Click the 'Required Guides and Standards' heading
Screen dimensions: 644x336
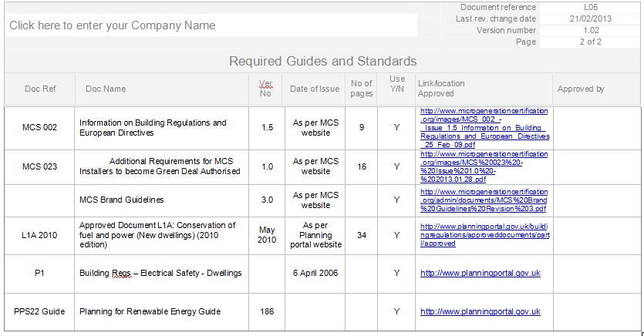point(322,61)
